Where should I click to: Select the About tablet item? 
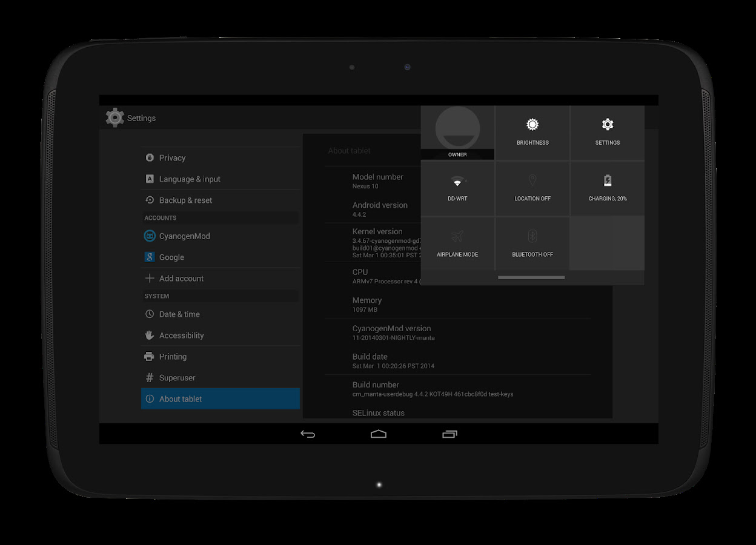click(x=220, y=398)
